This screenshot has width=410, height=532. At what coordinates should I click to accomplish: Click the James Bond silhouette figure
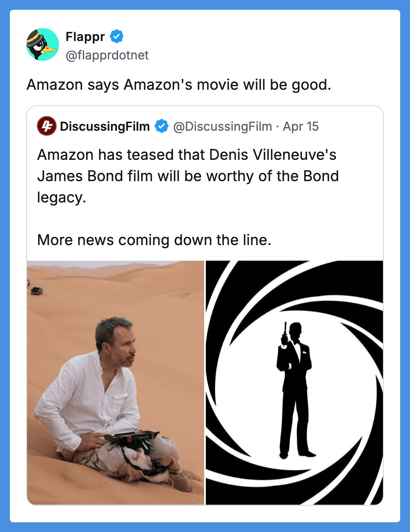coord(294,390)
